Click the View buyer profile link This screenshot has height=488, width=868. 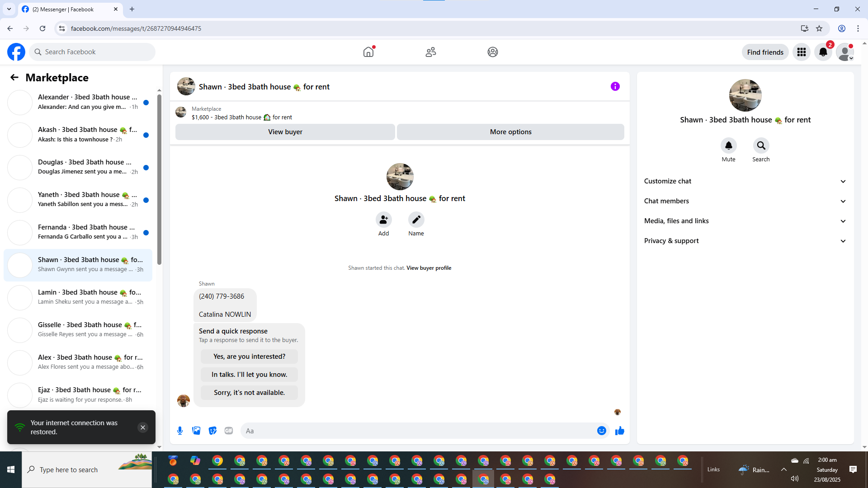pos(429,268)
